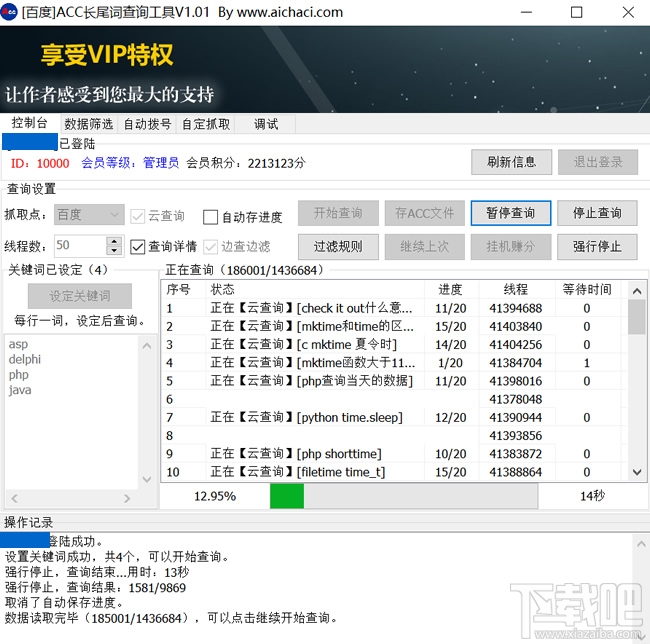Click the query table scrollbar thumb
Screen dimensions: 650x644
tap(637, 317)
